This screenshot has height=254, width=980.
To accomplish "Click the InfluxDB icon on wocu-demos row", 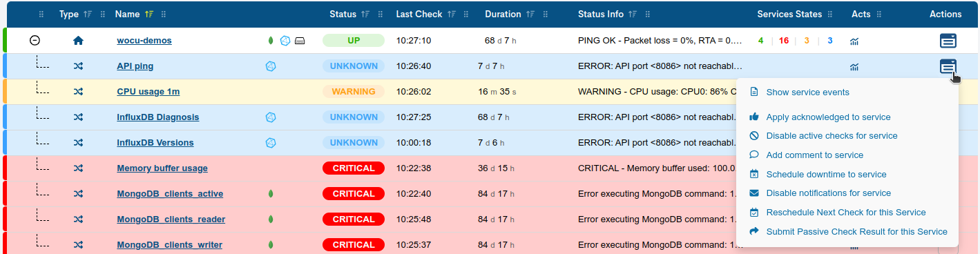I will coord(285,41).
